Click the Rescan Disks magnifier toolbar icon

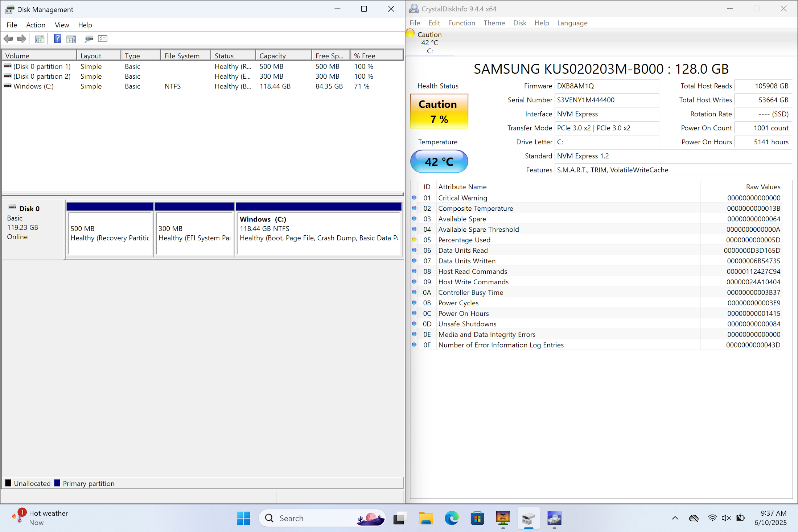[89, 39]
